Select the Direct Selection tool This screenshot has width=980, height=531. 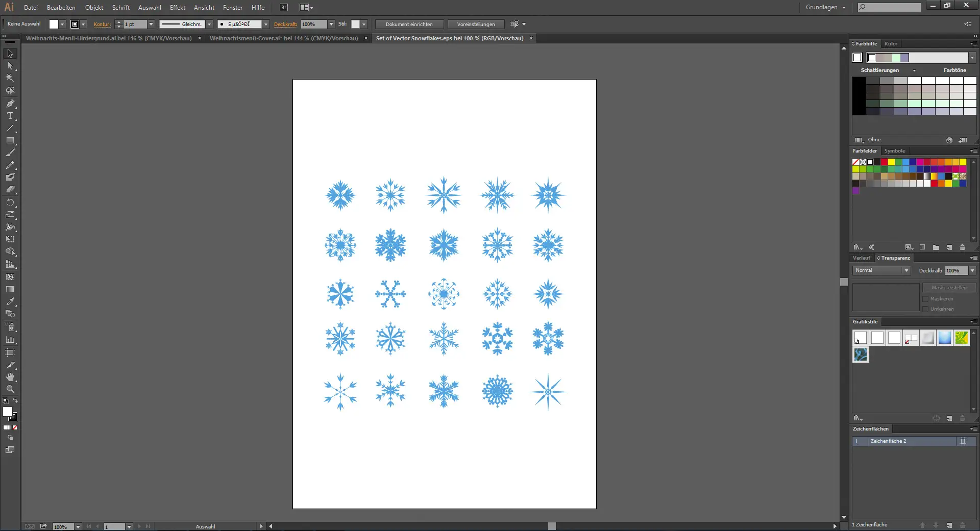pyautogui.click(x=10, y=66)
